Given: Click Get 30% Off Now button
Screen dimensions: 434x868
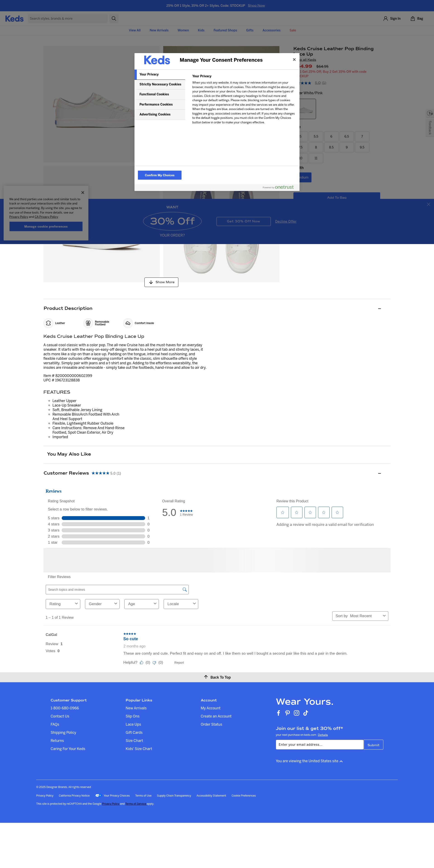Looking at the screenshot, I should [x=244, y=221].
